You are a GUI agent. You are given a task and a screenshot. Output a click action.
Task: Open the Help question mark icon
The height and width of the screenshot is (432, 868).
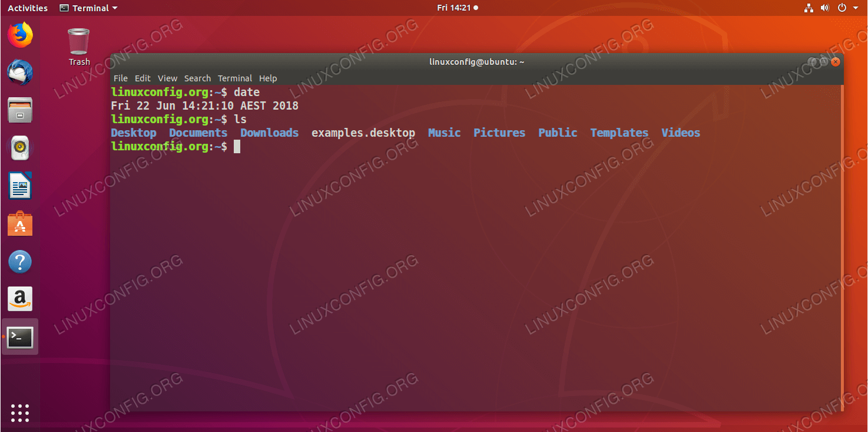[x=20, y=262]
